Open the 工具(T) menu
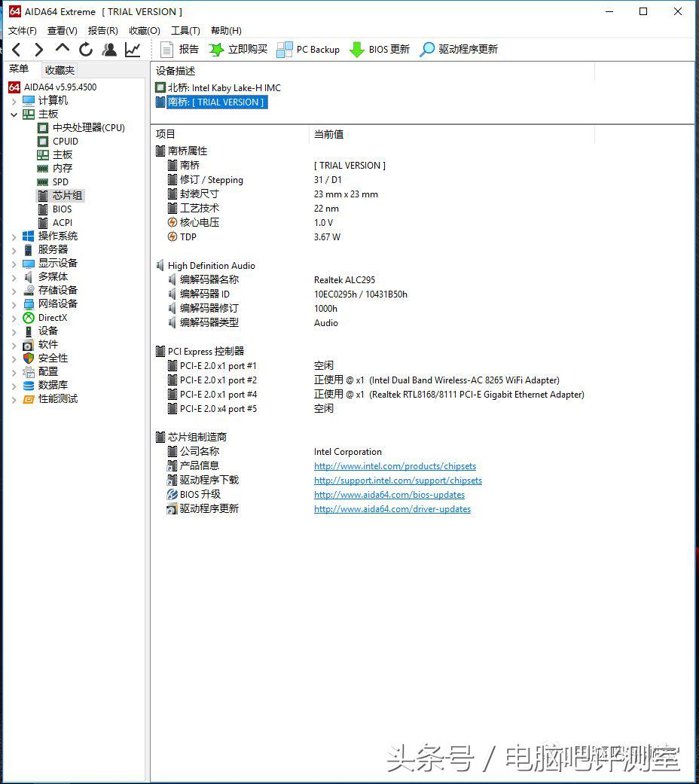Screen dimensions: 699x784 coord(185,31)
